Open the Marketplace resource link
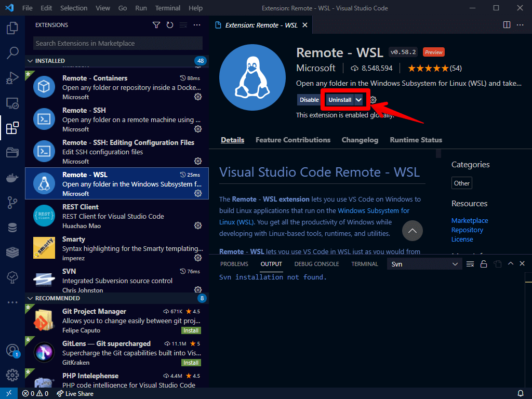 pos(469,220)
